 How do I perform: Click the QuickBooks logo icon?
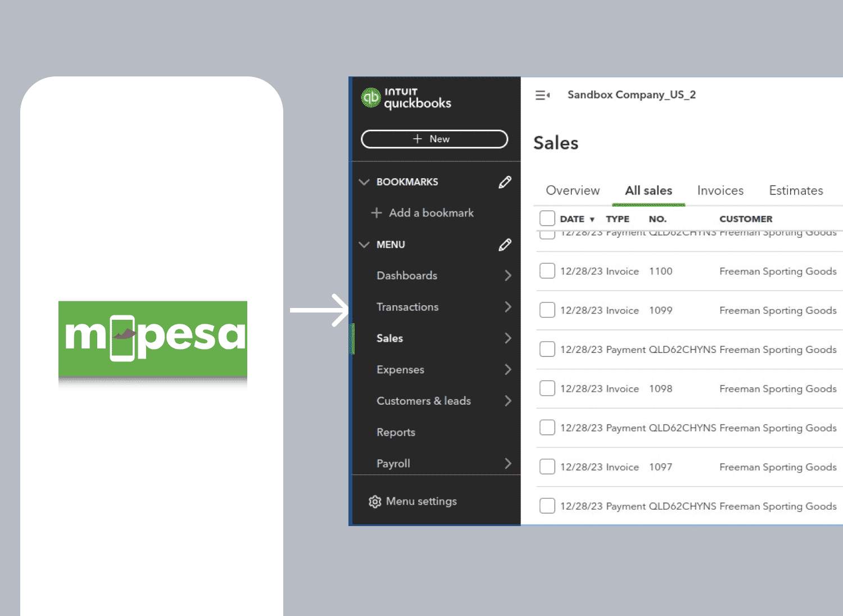pos(371,98)
